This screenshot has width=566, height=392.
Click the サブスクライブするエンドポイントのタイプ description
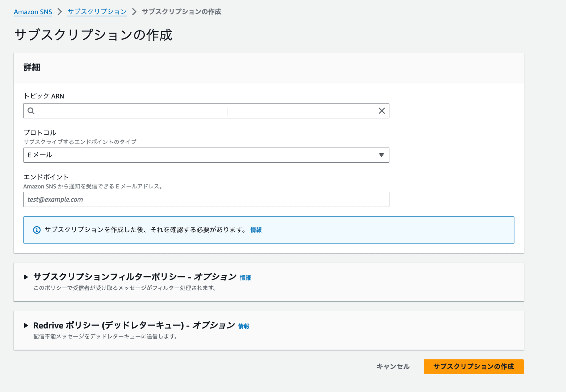click(x=80, y=142)
